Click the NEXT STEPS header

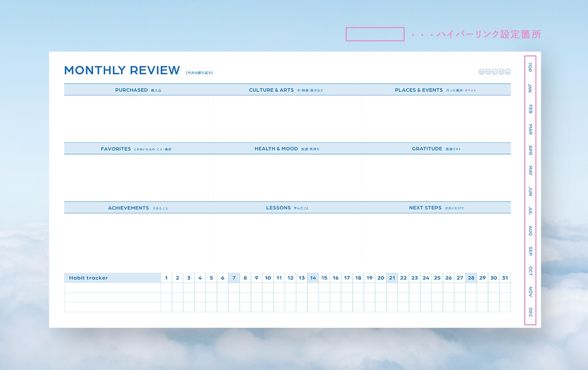436,208
